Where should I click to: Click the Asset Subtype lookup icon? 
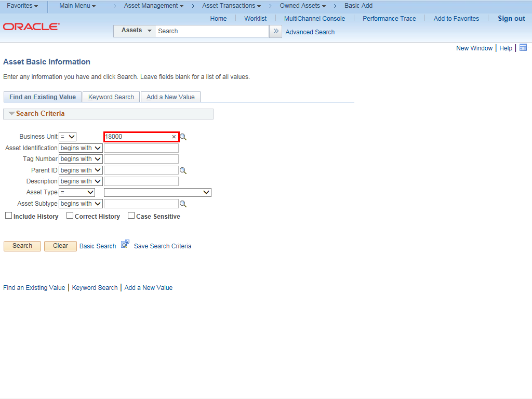183,204
